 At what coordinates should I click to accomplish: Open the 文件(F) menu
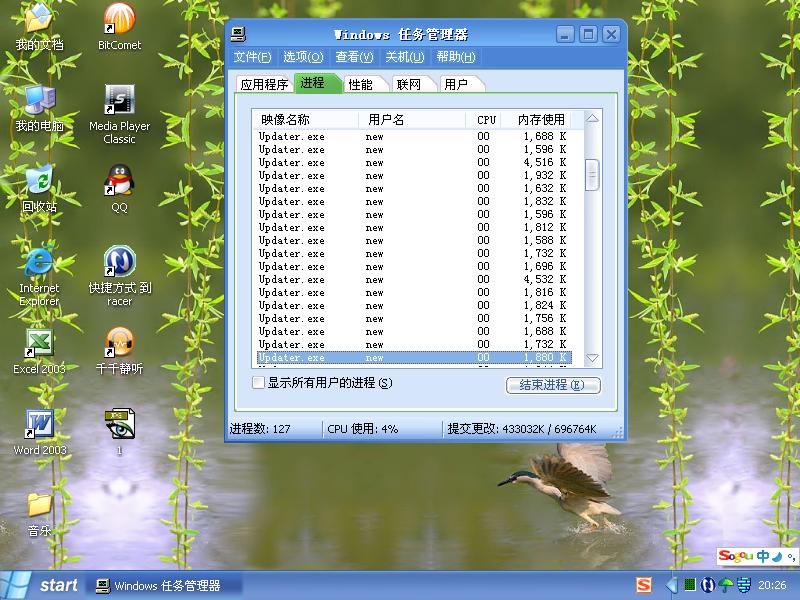click(x=252, y=57)
